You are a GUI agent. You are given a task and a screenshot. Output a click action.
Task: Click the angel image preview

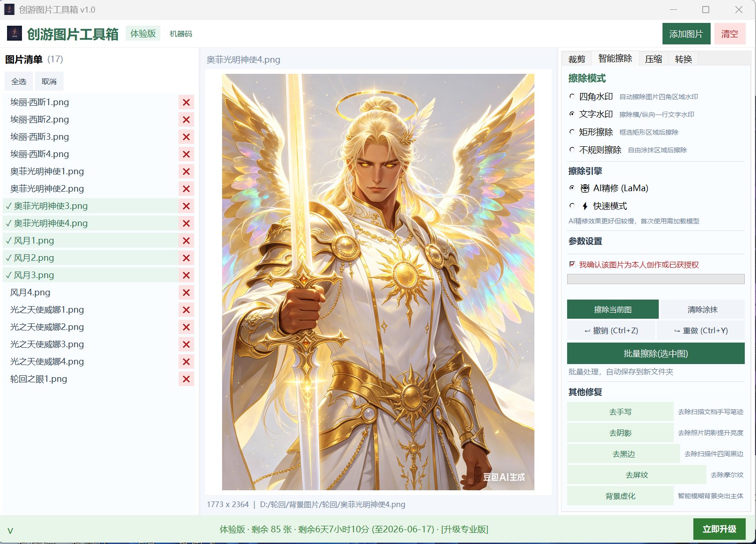[378, 282]
